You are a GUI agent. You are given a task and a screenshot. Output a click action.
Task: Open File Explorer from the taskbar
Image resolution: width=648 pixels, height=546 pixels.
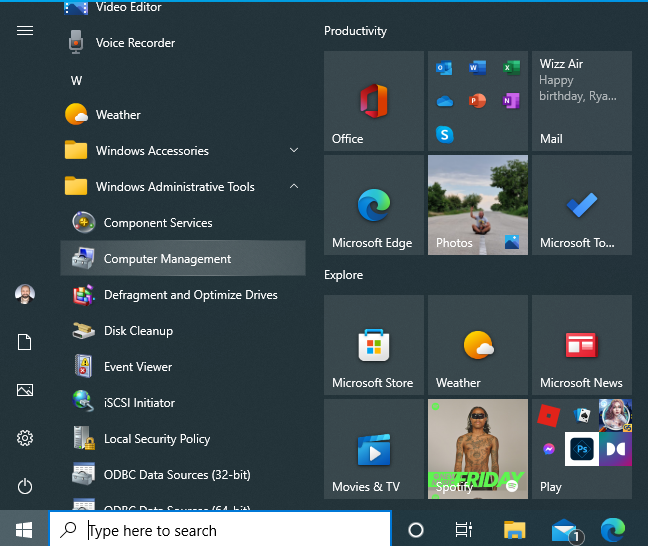[x=515, y=529]
